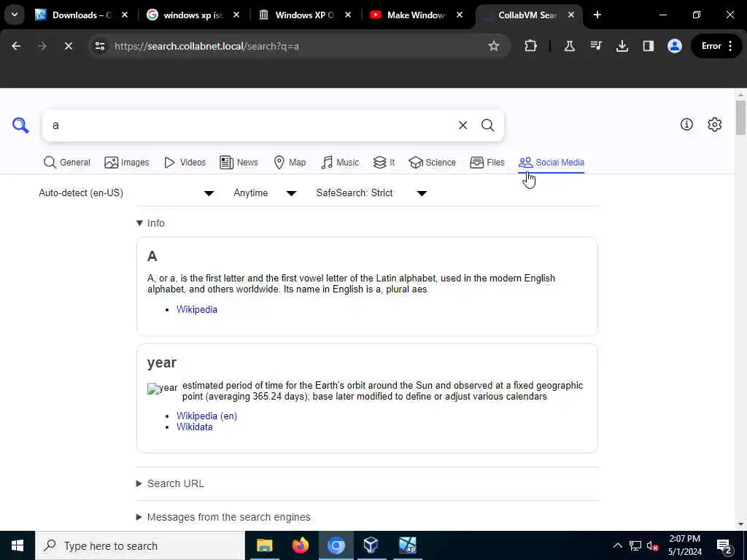Select the Images search category
The image size is (747, 560).
click(x=127, y=163)
